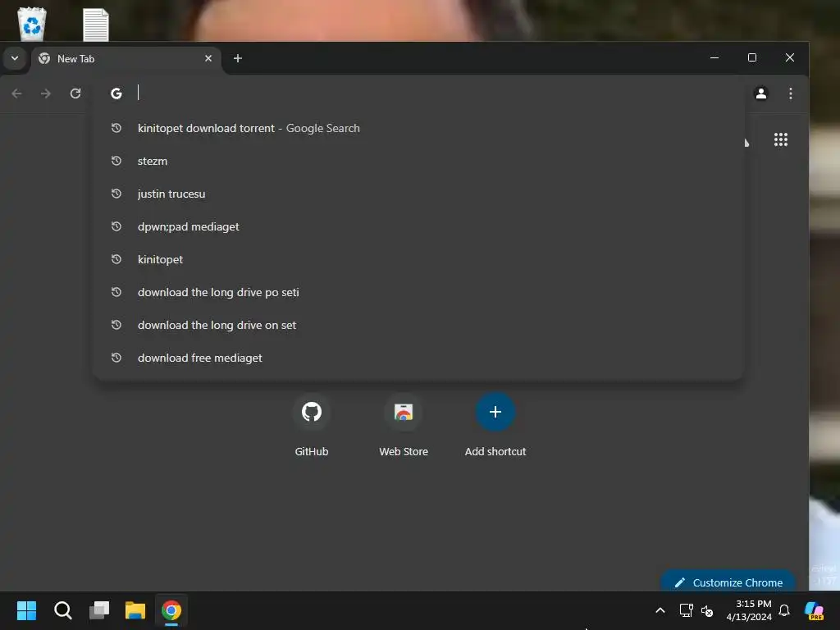Image resolution: width=840 pixels, height=630 pixels.
Task: Click the Add shortcut button
Action: tap(495, 426)
